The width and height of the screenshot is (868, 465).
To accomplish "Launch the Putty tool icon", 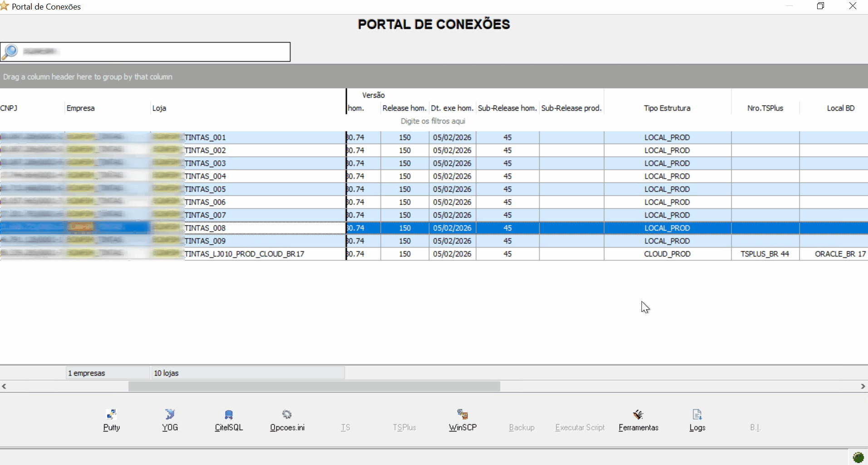I will (x=112, y=414).
